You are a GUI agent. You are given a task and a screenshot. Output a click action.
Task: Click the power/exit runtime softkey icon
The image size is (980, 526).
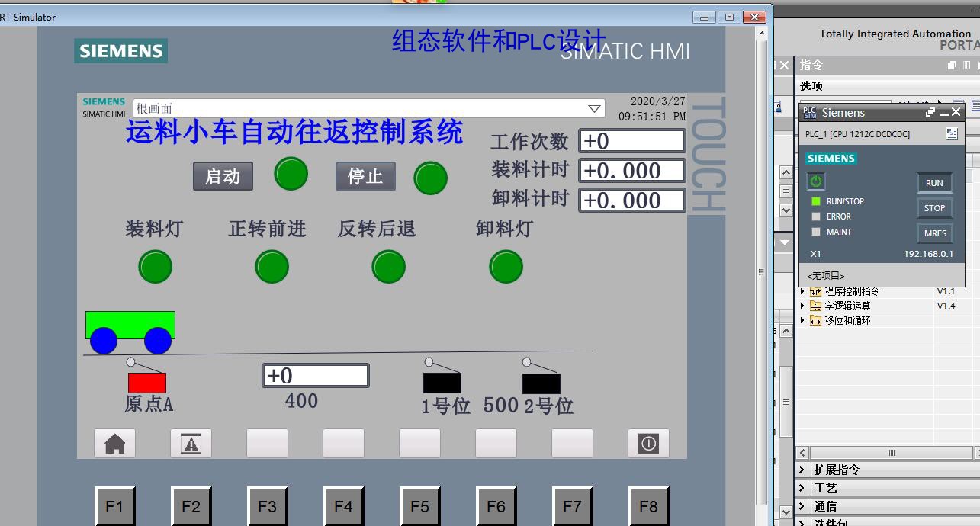(648, 443)
